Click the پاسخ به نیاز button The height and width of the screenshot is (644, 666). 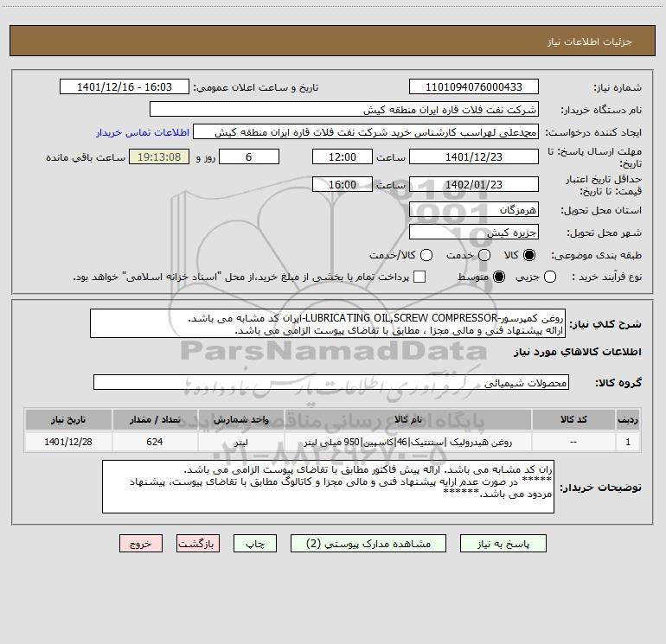click(503, 544)
